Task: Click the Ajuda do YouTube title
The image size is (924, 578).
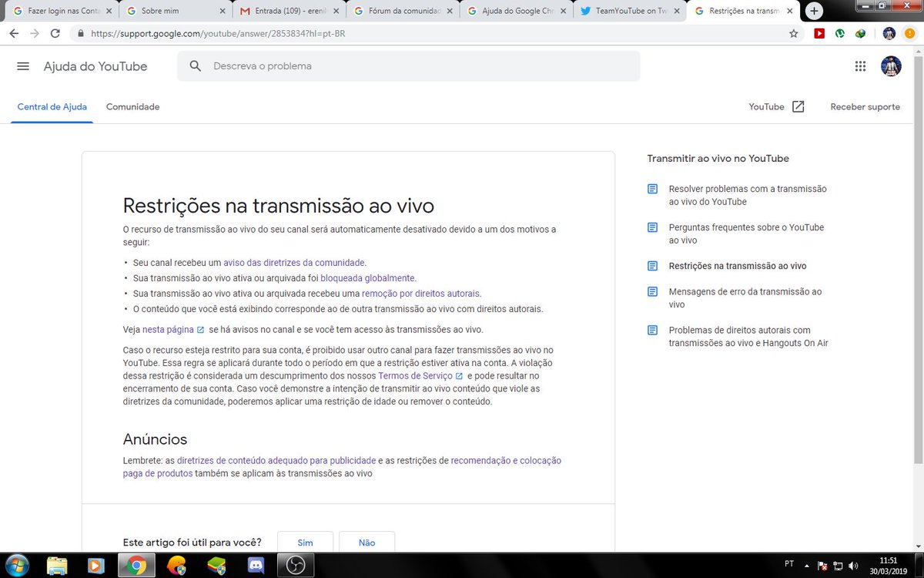Action: [x=95, y=66]
